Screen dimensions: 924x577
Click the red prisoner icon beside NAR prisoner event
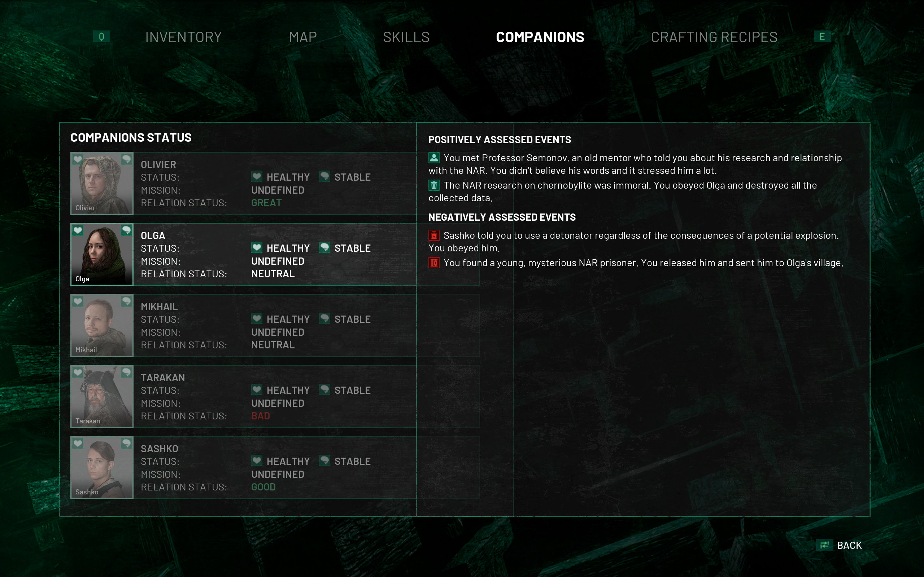pyautogui.click(x=434, y=263)
